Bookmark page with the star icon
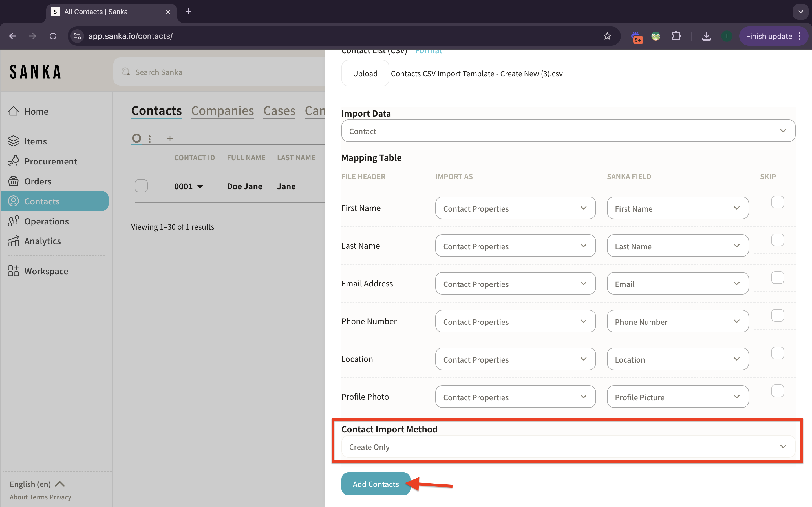812x507 pixels. click(x=607, y=36)
